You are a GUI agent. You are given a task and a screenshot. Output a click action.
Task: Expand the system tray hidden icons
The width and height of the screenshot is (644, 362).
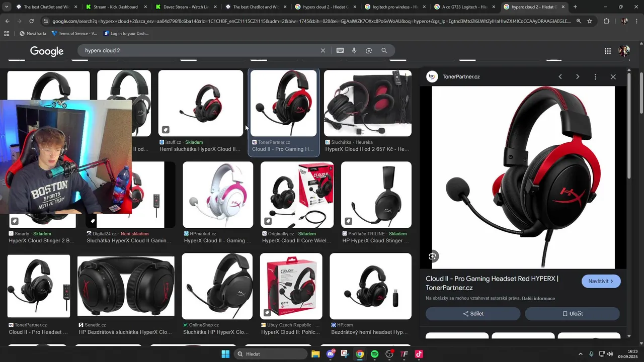580,354
